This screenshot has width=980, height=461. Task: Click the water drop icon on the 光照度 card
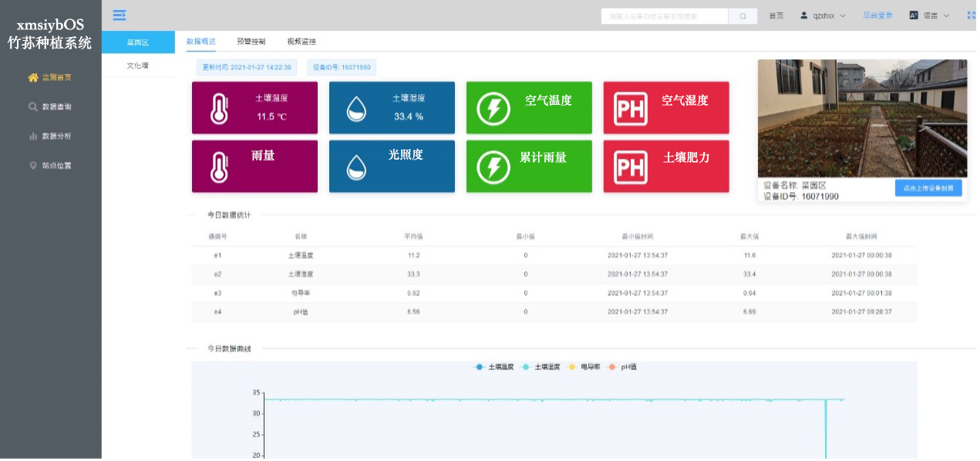click(356, 167)
